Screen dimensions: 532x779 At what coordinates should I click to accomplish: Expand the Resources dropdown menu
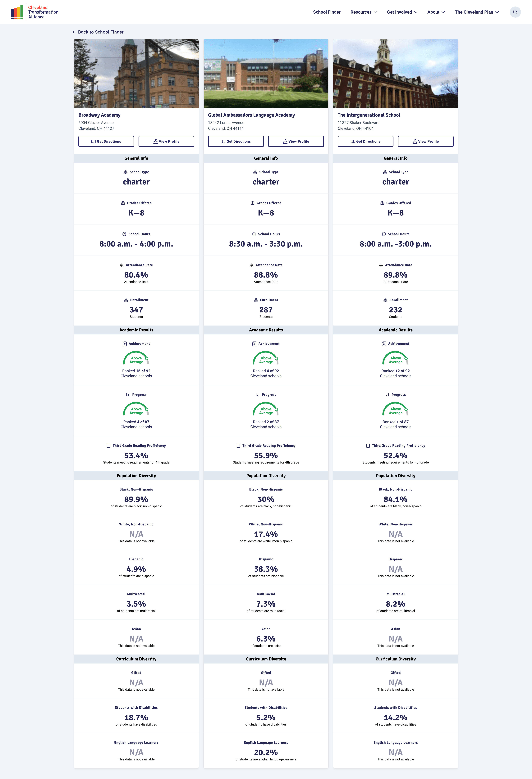coord(364,12)
